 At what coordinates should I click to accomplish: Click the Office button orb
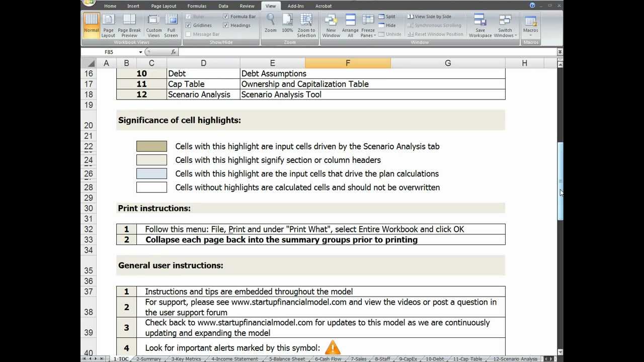pos(89,3)
